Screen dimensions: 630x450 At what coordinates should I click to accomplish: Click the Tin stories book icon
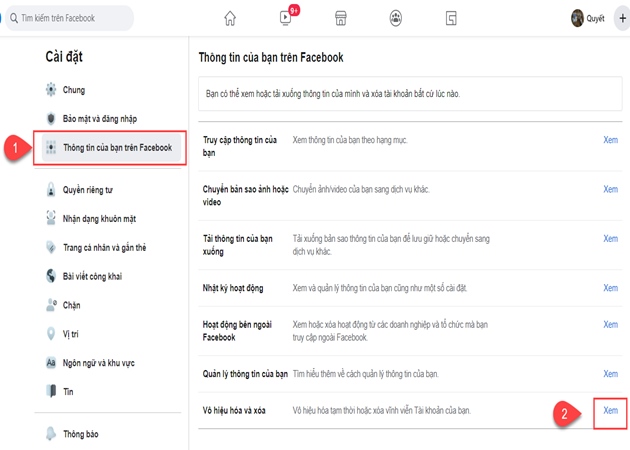tap(51, 391)
